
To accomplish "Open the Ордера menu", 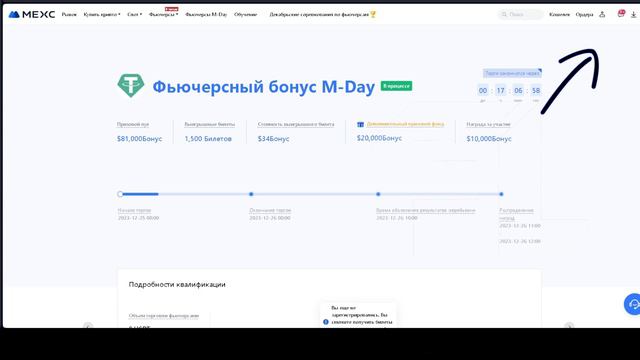I will click(x=584, y=14).
